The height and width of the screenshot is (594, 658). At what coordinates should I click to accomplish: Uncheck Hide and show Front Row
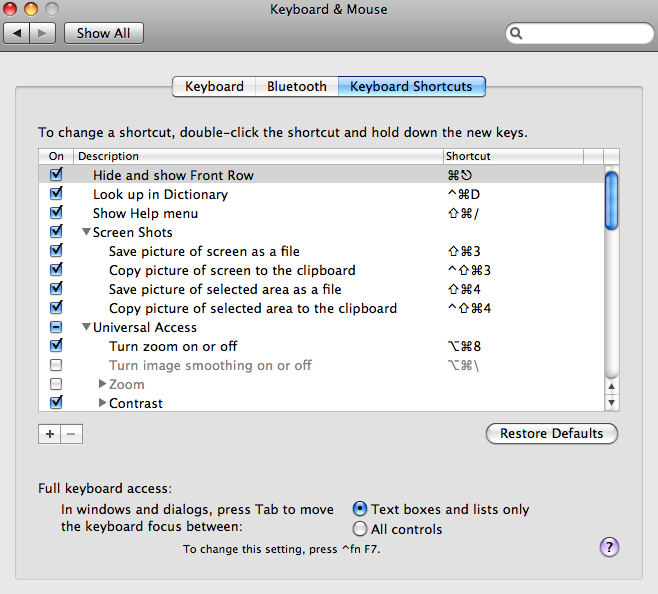[x=56, y=174]
